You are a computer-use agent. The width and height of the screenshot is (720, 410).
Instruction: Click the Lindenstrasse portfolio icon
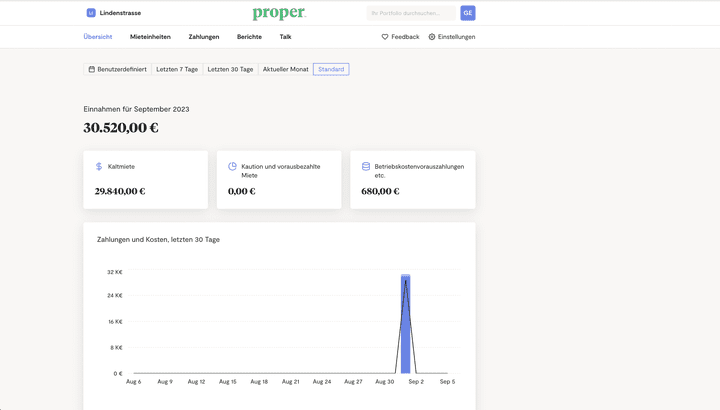[x=91, y=13]
